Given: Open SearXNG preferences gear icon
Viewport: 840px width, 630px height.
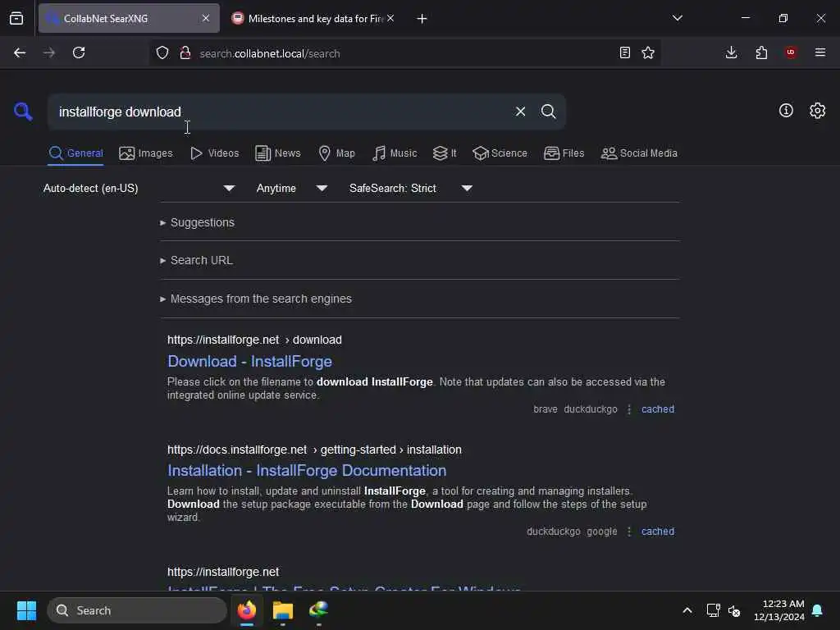Looking at the screenshot, I should [x=817, y=111].
